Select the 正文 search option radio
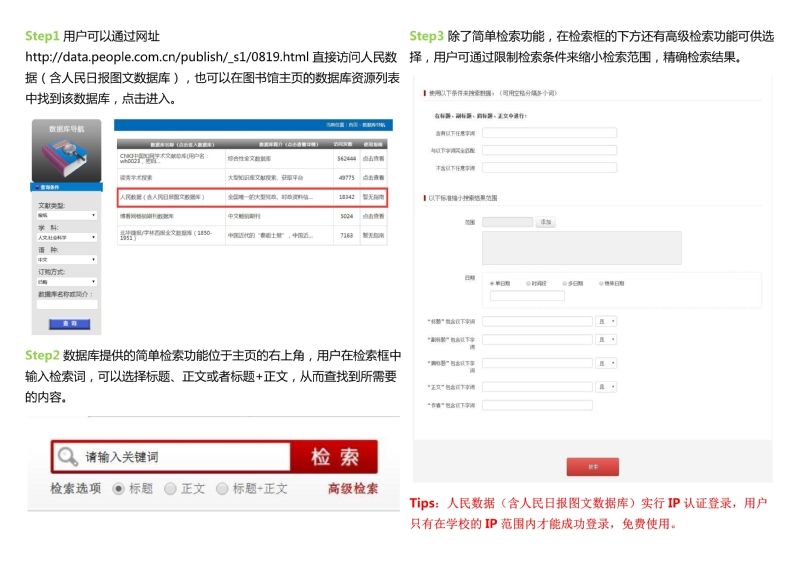Screen dimensions: 799x565 170,489
